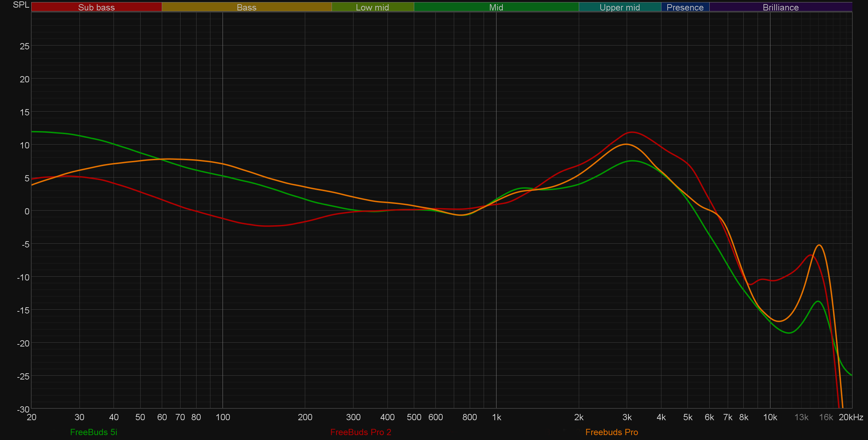Select the Bass band header
The height and width of the screenshot is (440, 868).
[x=247, y=7]
